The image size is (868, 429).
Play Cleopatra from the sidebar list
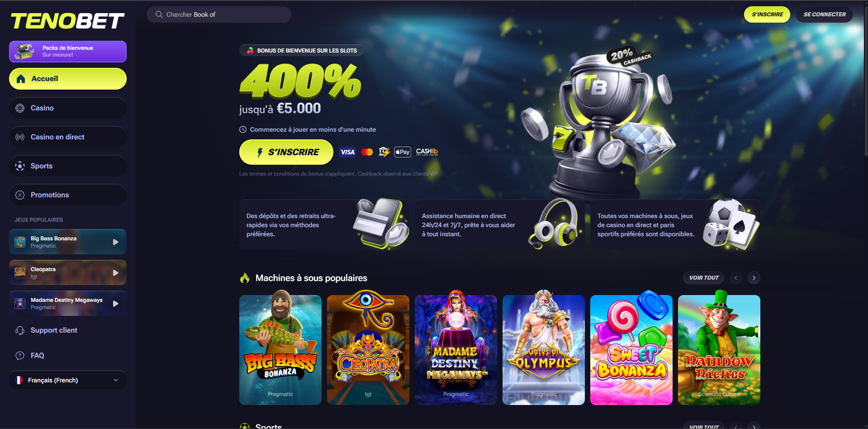[68, 273]
